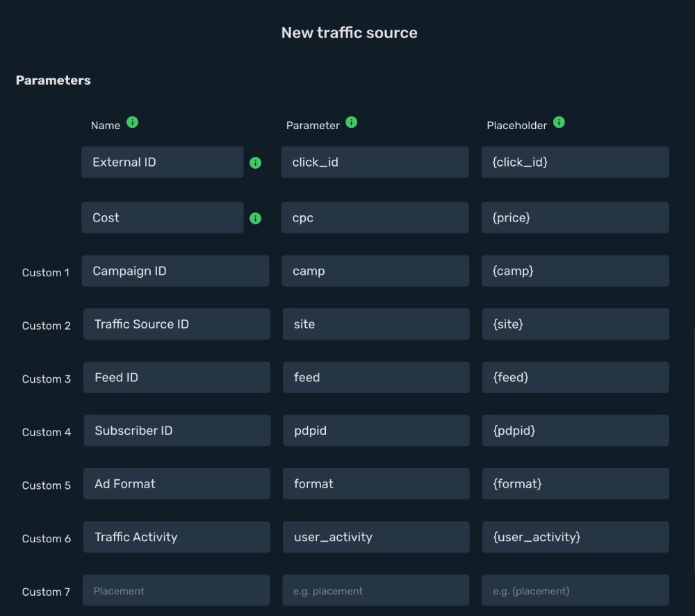Click info icon next to Name header

click(133, 122)
